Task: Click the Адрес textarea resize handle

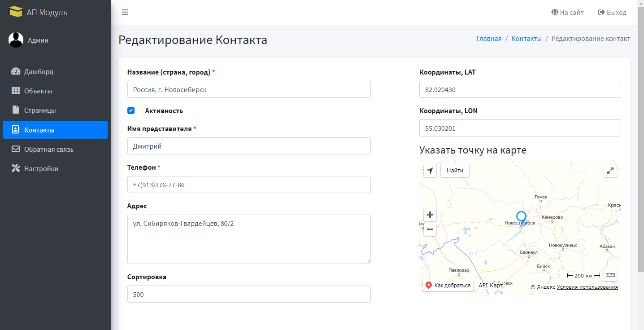Action: pyautogui.click(x=368, y=261)
